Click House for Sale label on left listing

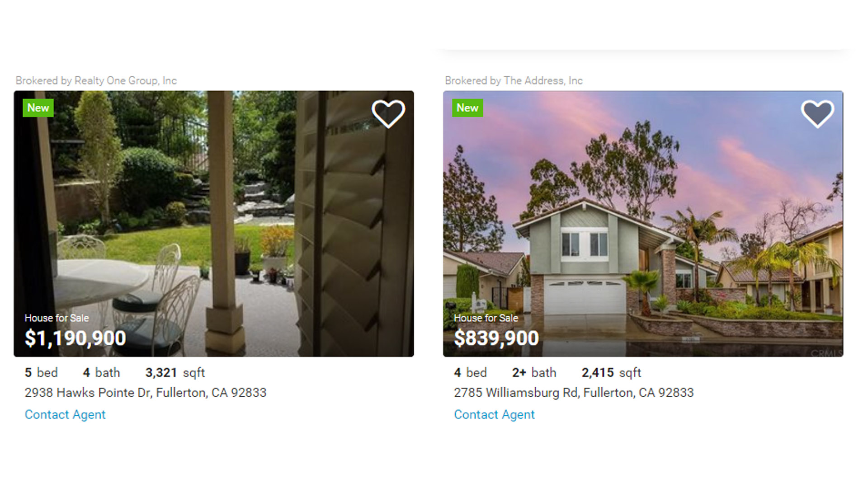(x=57, y=318)
